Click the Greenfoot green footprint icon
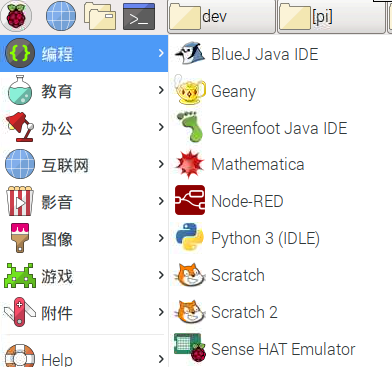The width and height of the screenshot is (392, 367). (x=190, y=127)
